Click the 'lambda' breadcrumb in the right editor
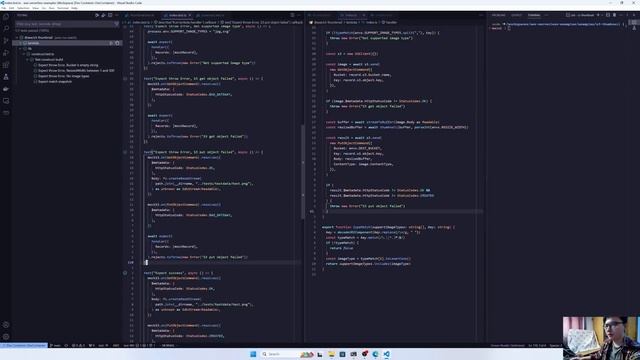Screen dimensions: 640x360 (x=351, y=22)
